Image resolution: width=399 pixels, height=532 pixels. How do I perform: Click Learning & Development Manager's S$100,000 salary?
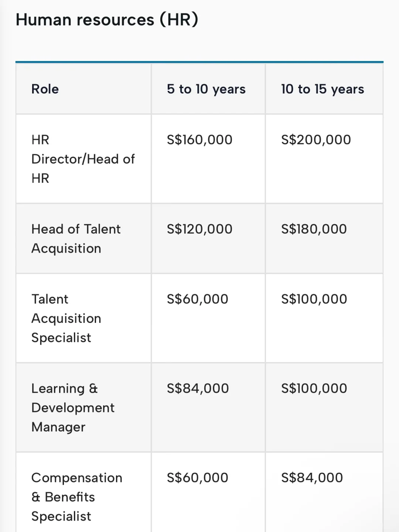(314, 388)
